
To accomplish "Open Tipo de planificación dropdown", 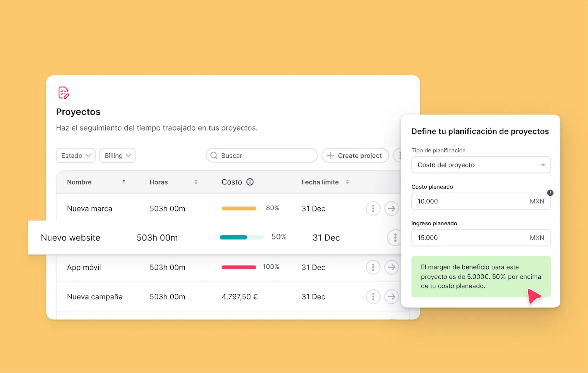I will pos(481,165).
